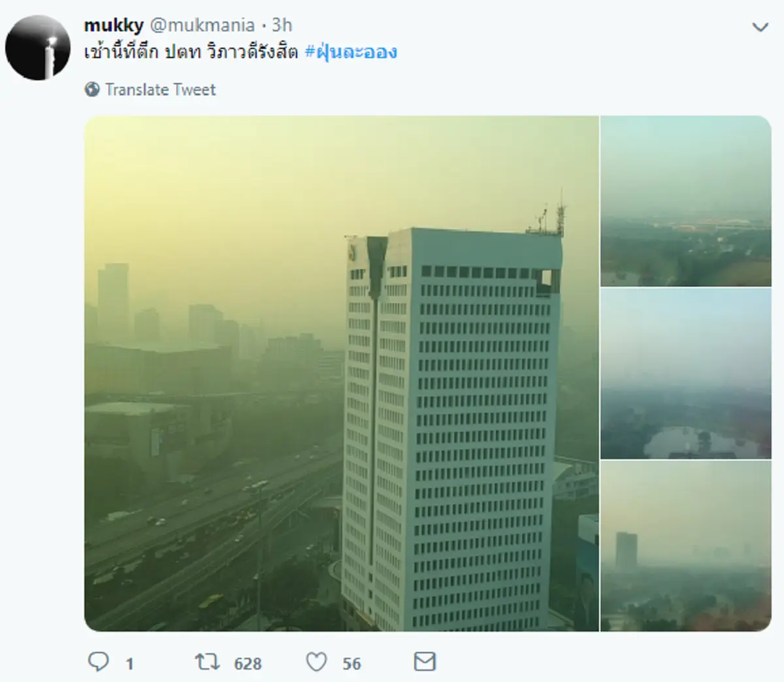Screen dimensions: 784x682
Task: Share tweet via envelope message icon
Action: click(425, 662)
